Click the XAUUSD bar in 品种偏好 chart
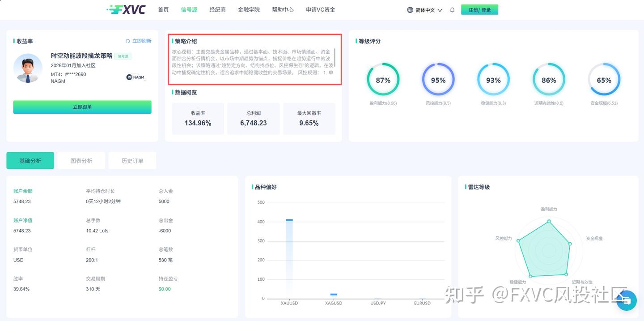 (289, 257)
